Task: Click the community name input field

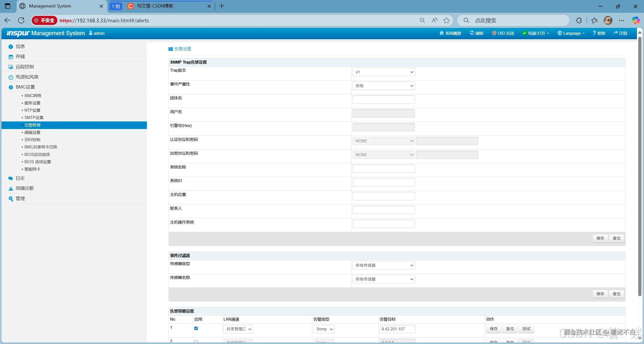Action: [x=383, y=100]
